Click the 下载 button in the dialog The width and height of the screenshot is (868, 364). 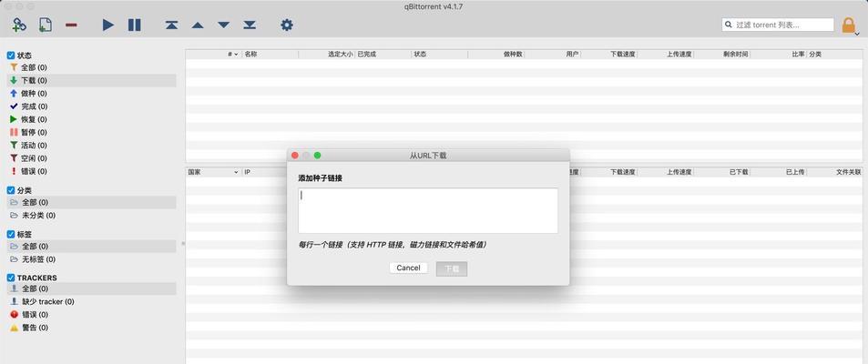pyautogui.click(x=452, y=268)
